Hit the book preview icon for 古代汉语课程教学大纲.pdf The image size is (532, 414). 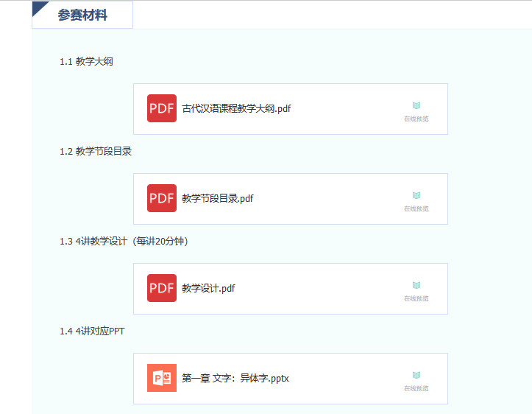[416, 106]
